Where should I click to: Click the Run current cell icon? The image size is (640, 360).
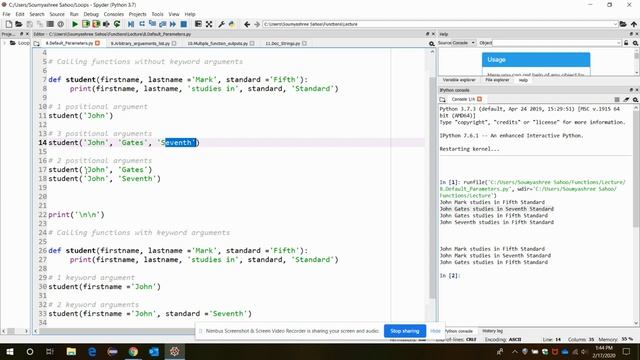(x=86, y=24)
